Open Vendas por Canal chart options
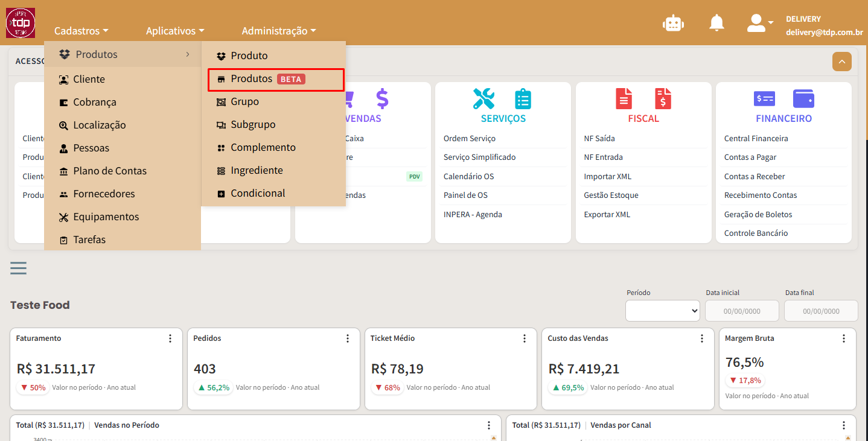The height and width of the screenshot is (441, 868). 844,425
